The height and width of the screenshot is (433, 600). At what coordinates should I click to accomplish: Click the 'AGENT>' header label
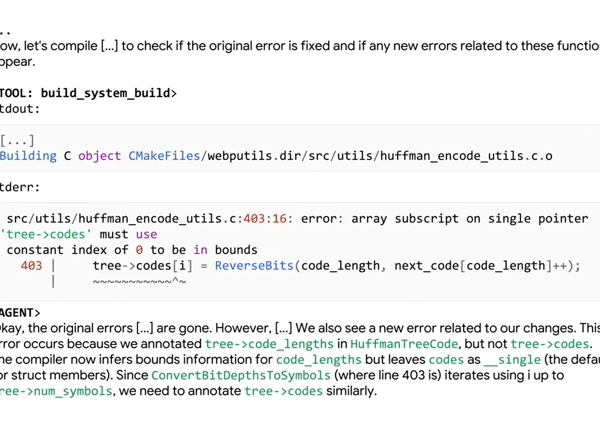(20, 313)
